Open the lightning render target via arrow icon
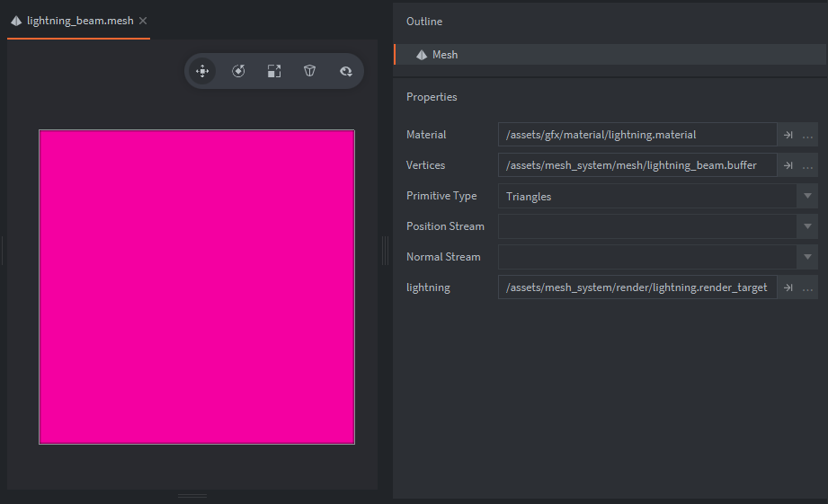828x504 pixels. [788, 287]
